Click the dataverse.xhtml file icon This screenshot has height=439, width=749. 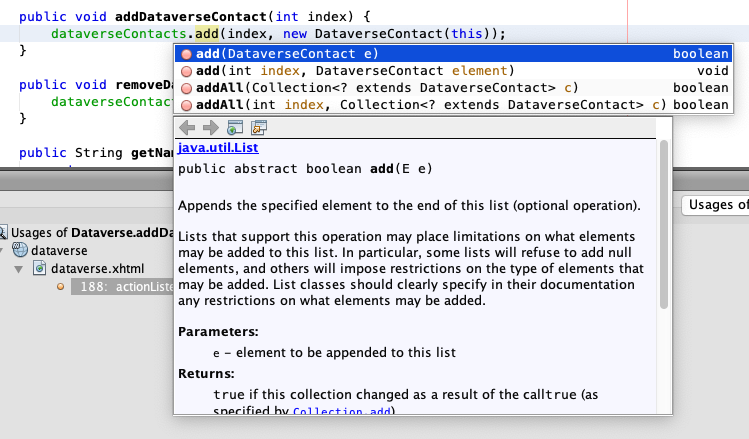pyautogui.click(x=40, y=268)
